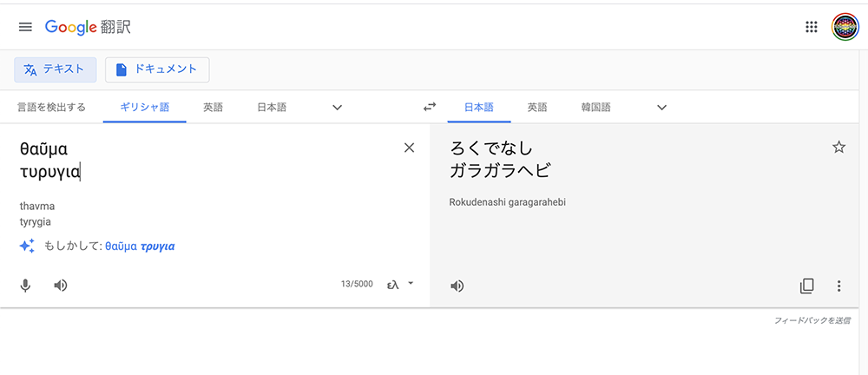Save translation with the star icon

coord(838,148)
